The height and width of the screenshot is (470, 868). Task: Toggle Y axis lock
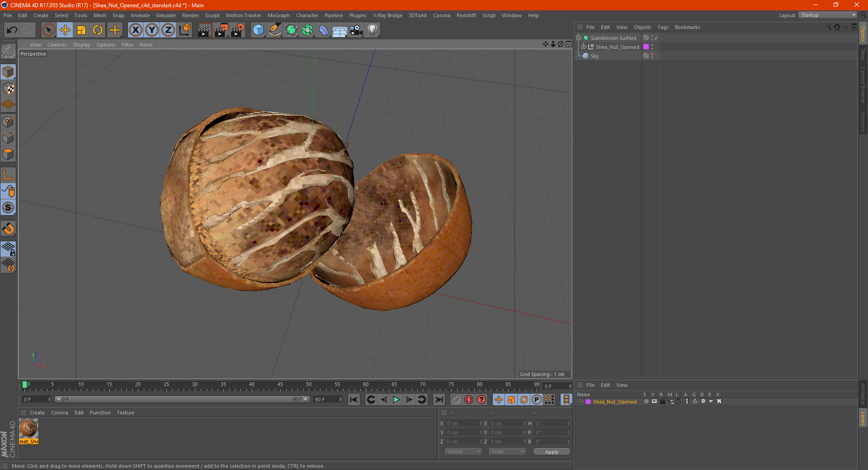pyautogui.click(x=152, y=30)
